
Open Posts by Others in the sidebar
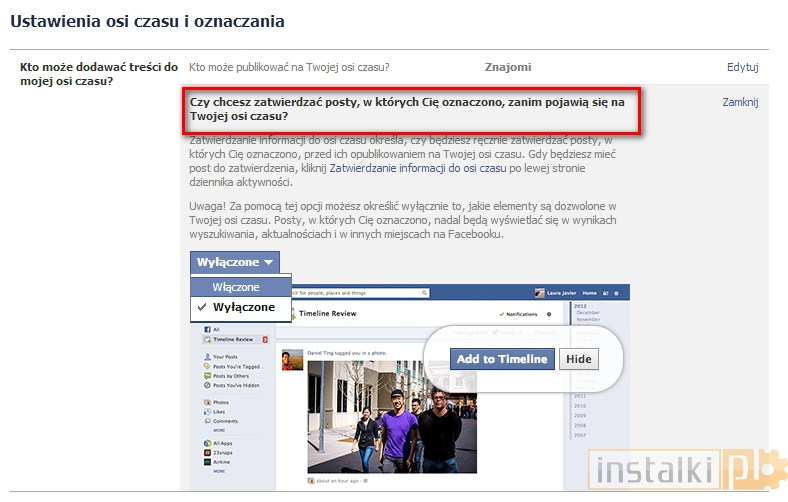click(x=226, y=376)
